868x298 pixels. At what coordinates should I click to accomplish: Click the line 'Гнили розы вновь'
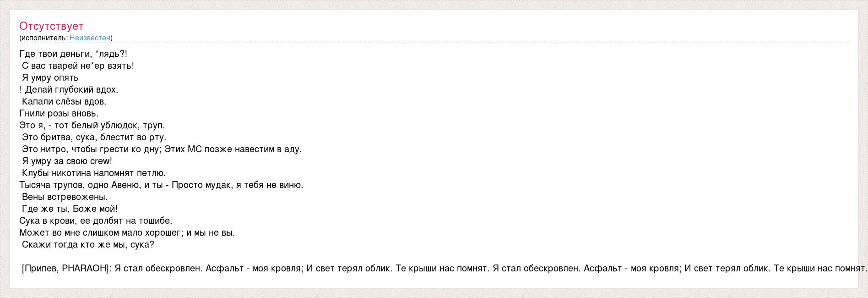click(x=59, y=113)
